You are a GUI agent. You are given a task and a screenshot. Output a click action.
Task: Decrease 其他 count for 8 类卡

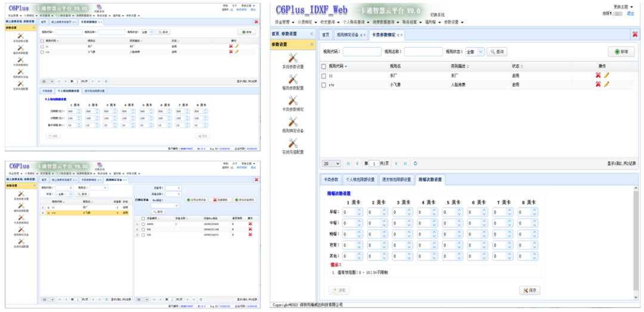[x=535, y=258]
